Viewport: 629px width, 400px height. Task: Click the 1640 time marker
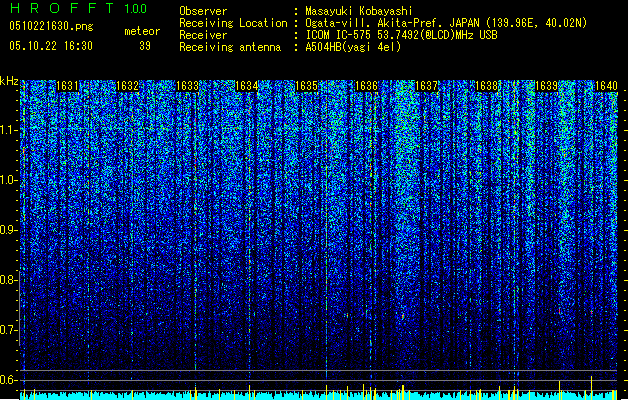click(606, 86)
